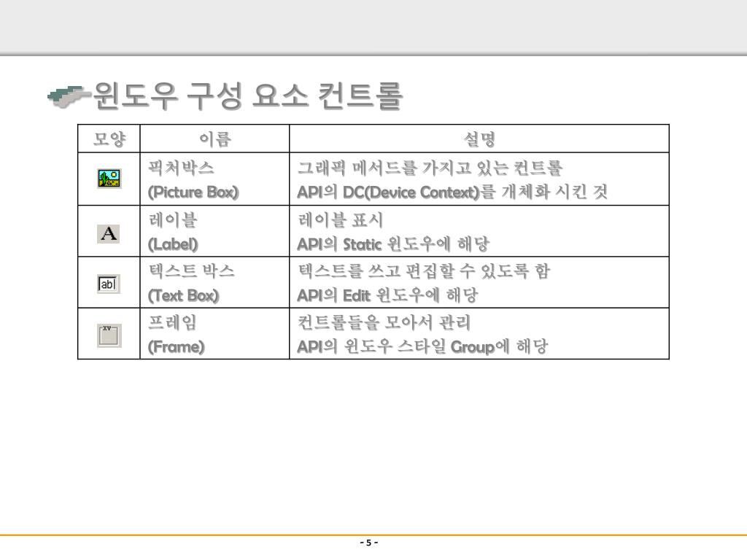Click '컨트롤들을 모아서 관리' description
Screen dimensions: 747x560
click(384, 322)
